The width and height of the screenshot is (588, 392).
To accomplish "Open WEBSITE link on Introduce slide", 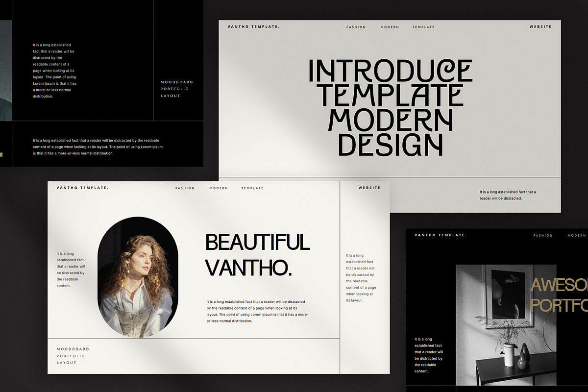I will point(540,26).
